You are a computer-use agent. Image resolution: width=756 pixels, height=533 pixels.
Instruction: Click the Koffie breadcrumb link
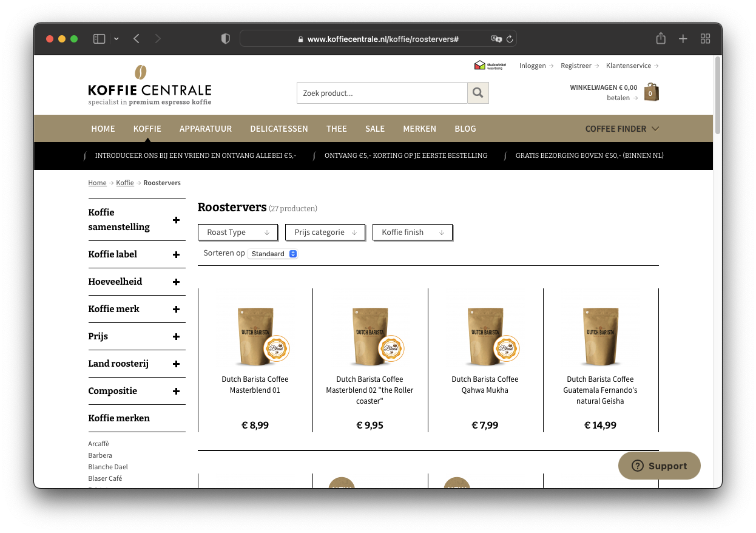pos(125,183)
